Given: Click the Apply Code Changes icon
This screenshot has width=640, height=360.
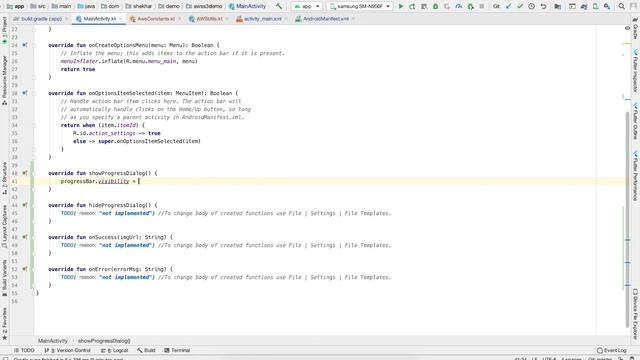Looking at the screenshot, I should click(424, 6).
